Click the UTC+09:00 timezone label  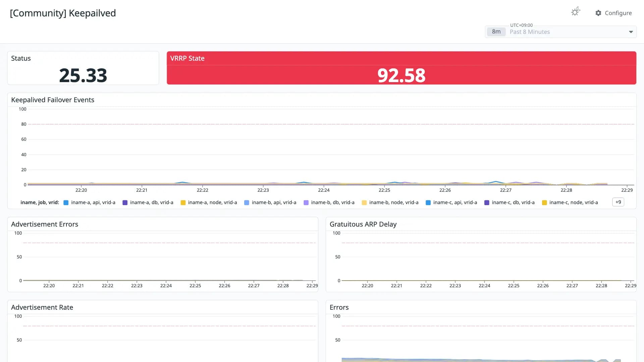[521, 25]
